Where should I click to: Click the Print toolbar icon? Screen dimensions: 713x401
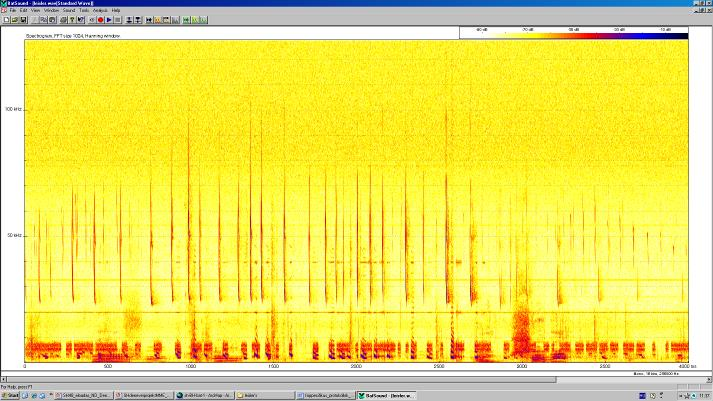click(64, 20)
